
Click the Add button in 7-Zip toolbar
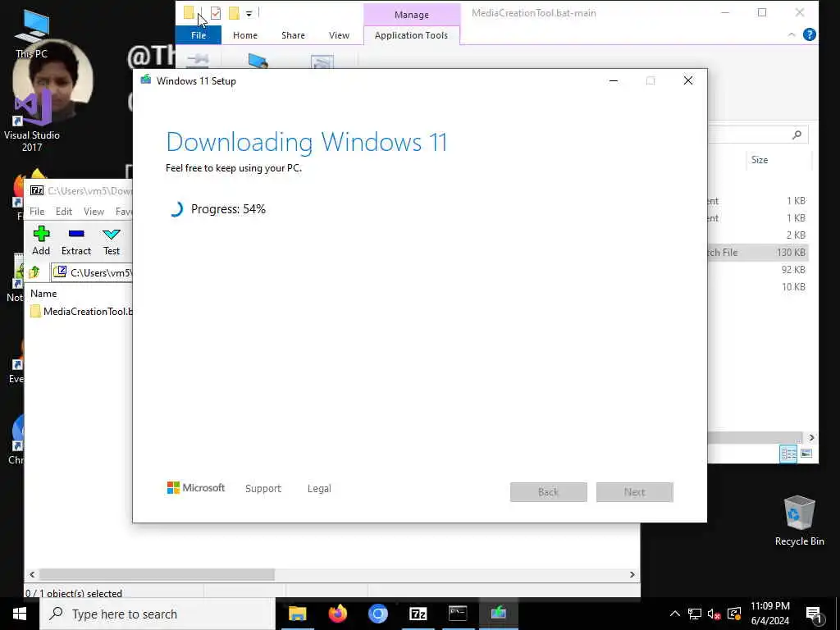[41, 240]
